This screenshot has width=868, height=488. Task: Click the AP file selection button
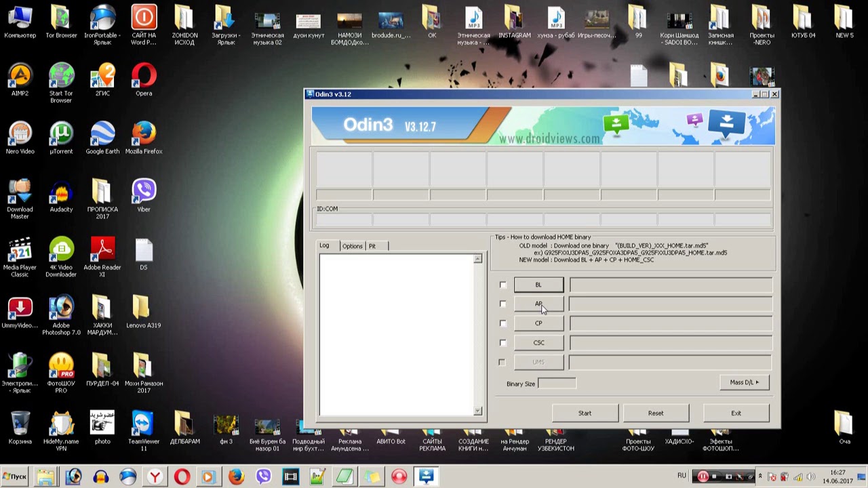538,304
